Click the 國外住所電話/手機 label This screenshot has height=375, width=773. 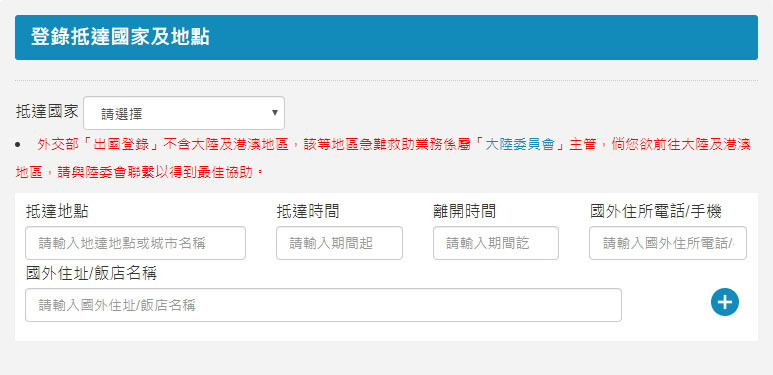pyautogui.click(x=656, y=211)
